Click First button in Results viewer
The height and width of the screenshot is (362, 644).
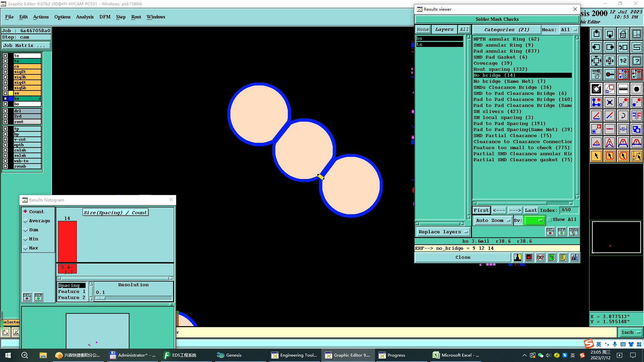click(481, 210)
